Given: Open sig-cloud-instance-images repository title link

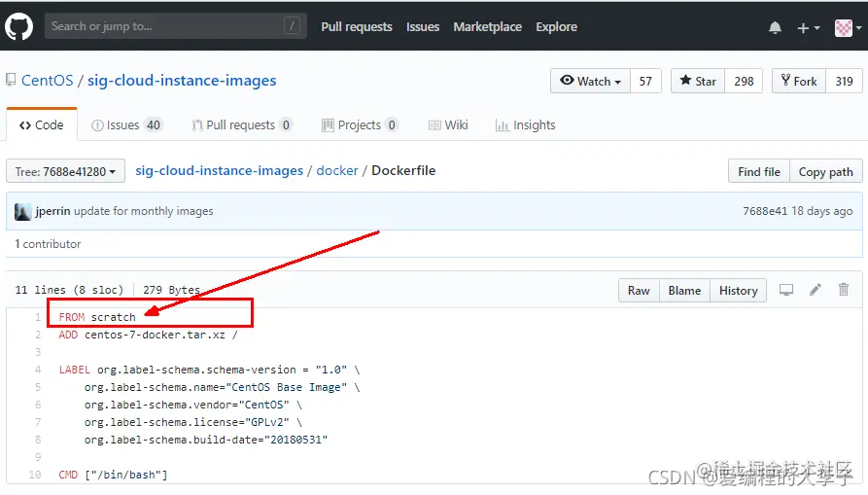Looking at the screenshot, I should click(x=182, y=81).
